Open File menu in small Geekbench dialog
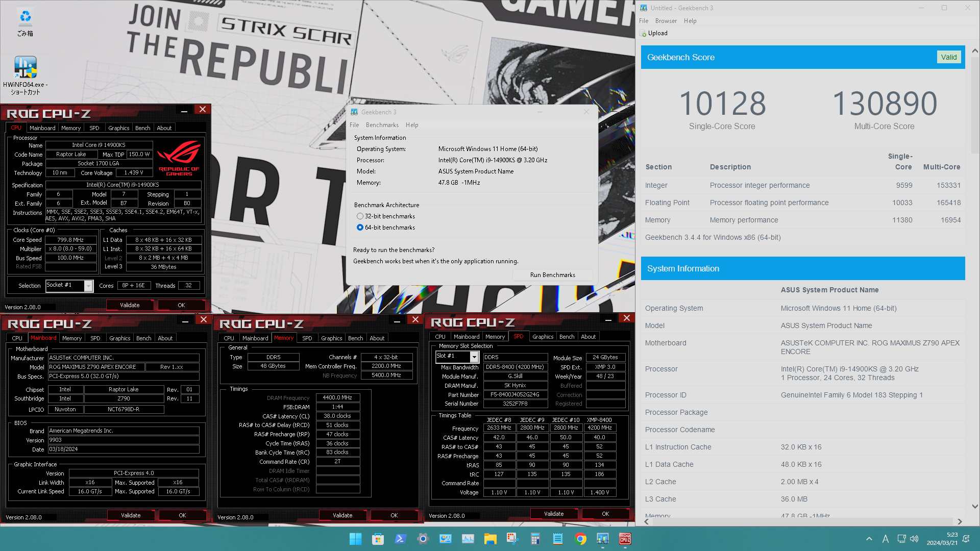Screen dimensions: 980x551 [x=354, y=125]
